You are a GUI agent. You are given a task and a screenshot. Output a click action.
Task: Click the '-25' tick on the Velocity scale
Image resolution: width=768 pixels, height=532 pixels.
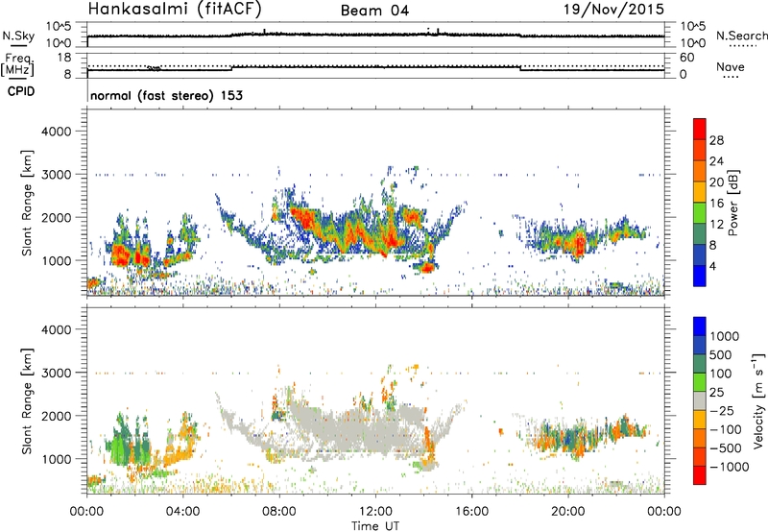[x=722, y=411]
